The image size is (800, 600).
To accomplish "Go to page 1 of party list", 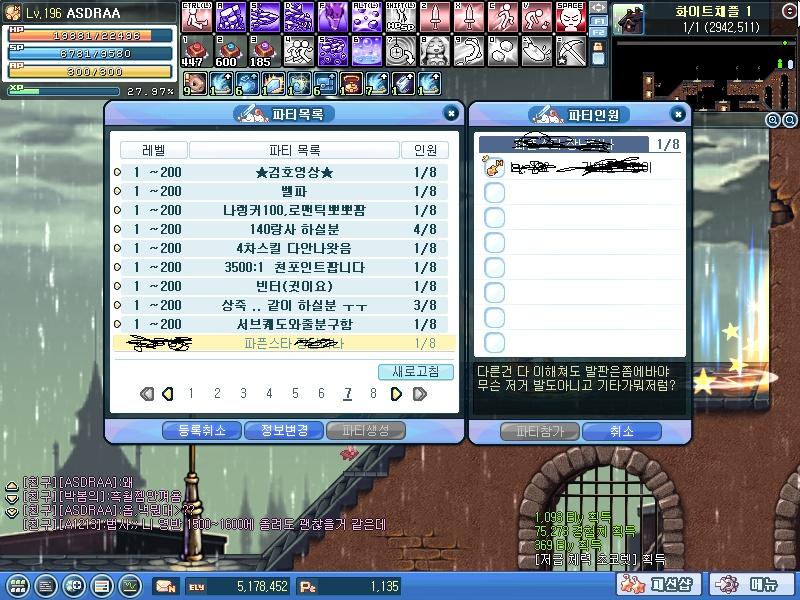I will [191, 393].
